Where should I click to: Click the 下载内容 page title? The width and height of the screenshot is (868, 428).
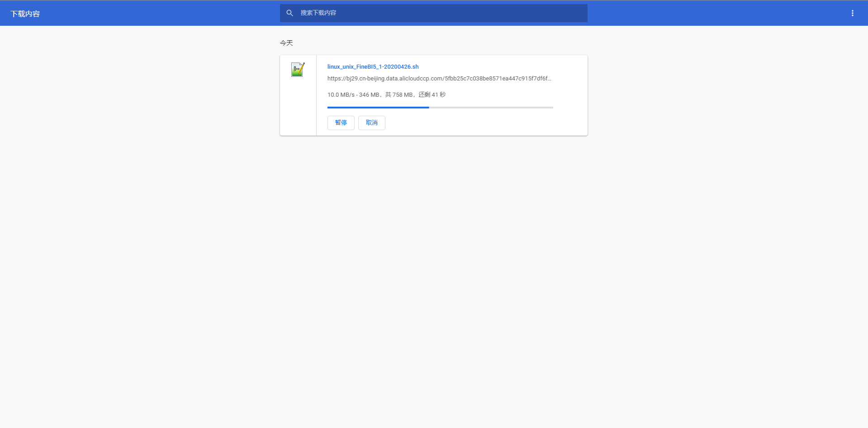click(25, 14)
